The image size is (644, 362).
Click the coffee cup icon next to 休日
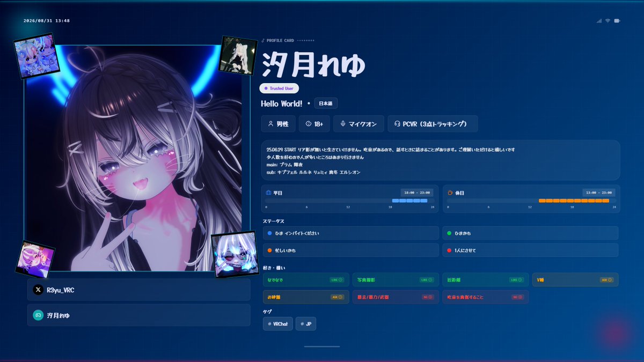point(450,193)
